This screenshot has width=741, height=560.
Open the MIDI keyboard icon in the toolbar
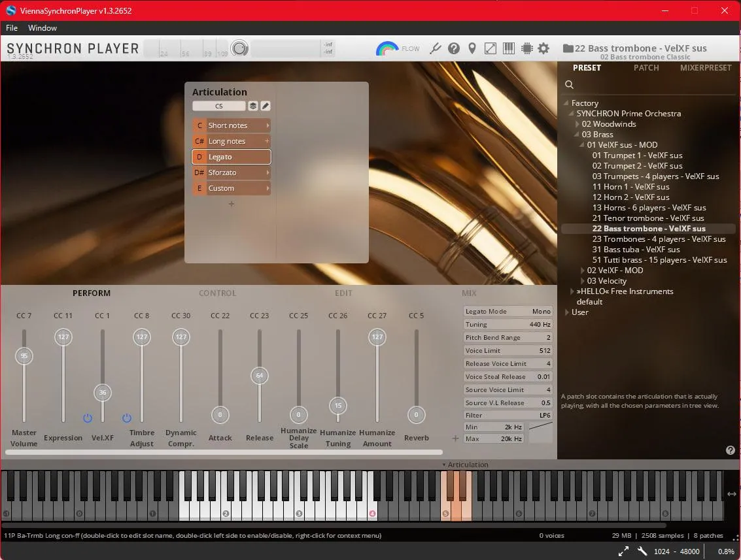pyautogui.click(x=508, y=48)
